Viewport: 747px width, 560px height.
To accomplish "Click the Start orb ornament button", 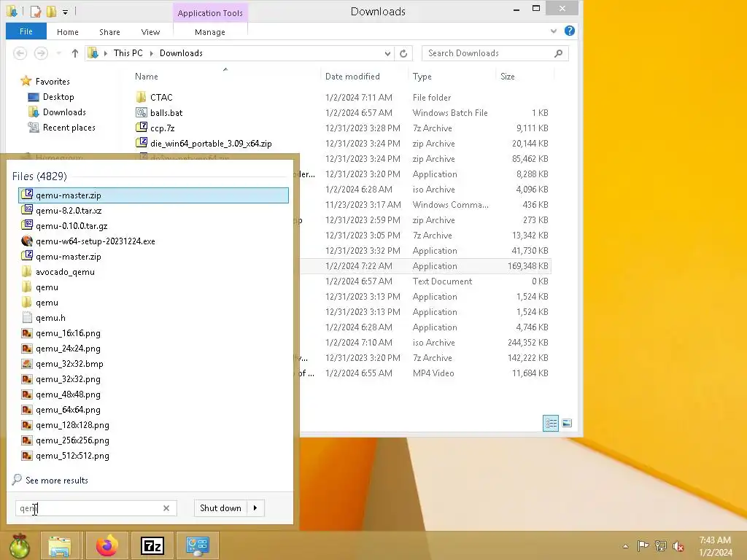I will tap(20, 545).
